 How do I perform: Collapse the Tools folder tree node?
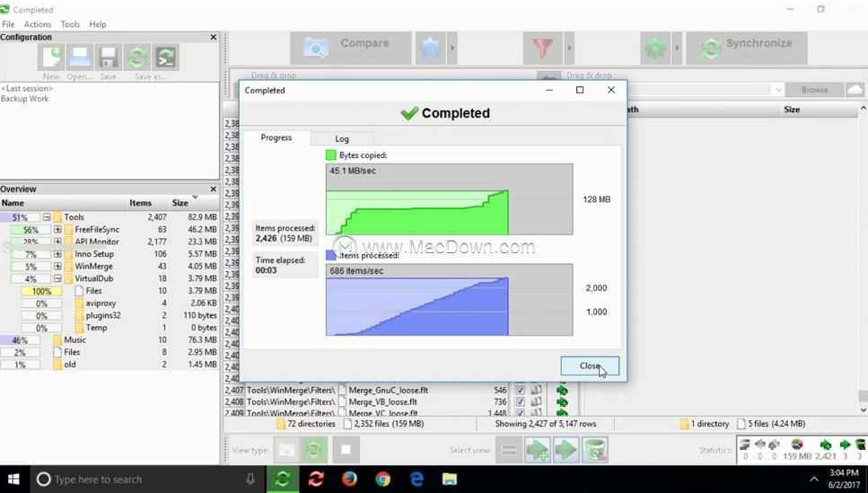pyautogui.click(x=47, y=217)
